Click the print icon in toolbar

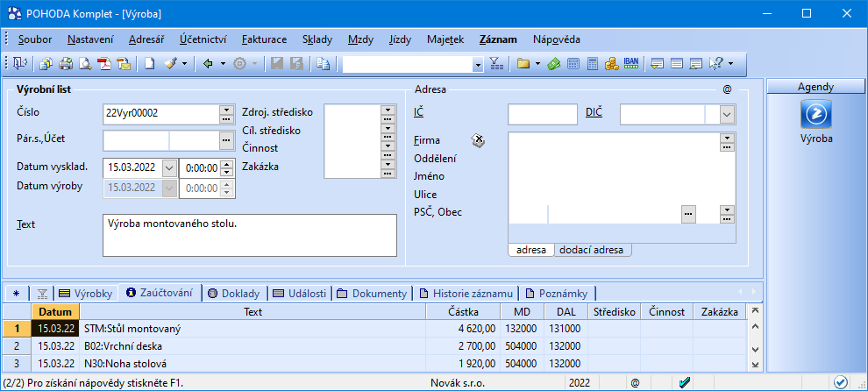click(x=66, y=64)
